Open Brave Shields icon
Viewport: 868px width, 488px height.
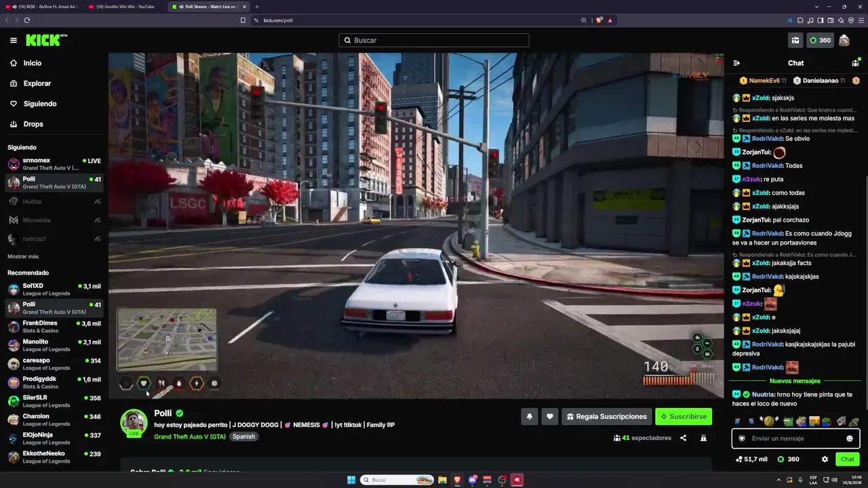pos(599,20)
